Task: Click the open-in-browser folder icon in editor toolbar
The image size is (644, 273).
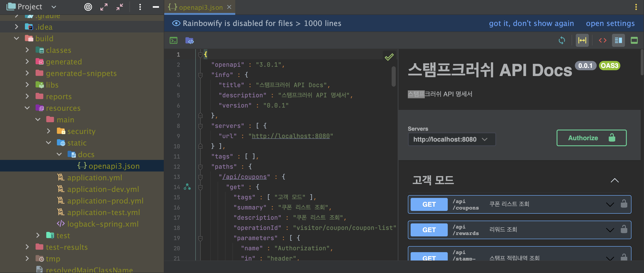Action: coord(190,40)
